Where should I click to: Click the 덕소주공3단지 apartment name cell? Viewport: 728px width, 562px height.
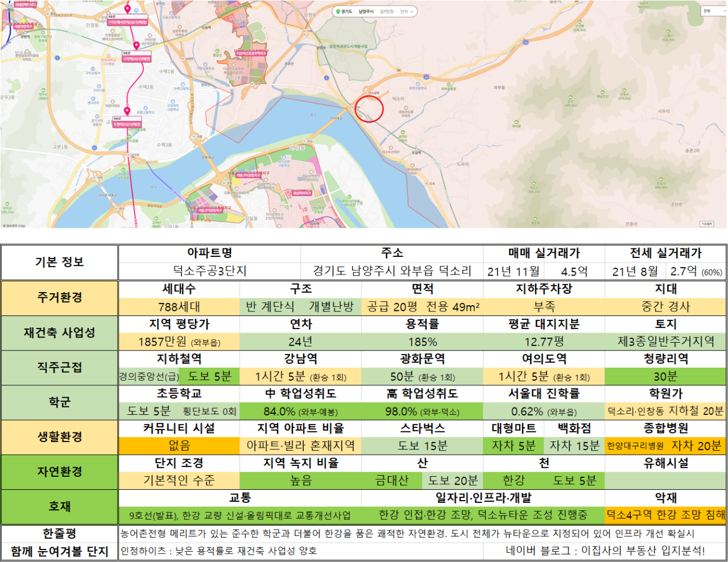point(210,271)
